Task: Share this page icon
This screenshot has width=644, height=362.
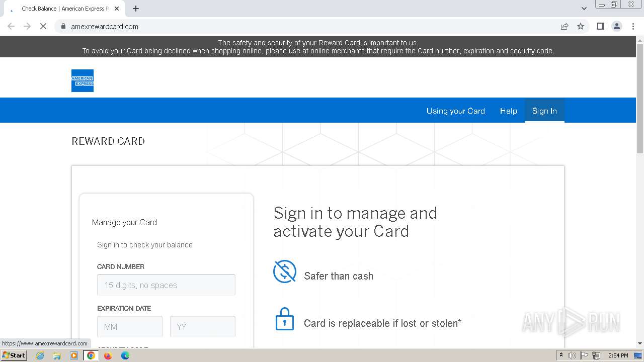Action: point(565,26)
